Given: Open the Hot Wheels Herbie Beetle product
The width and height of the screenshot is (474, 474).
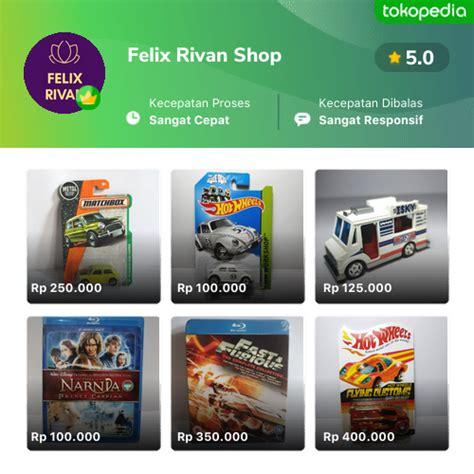Looking at the screenshot, I should pos(238,236).
